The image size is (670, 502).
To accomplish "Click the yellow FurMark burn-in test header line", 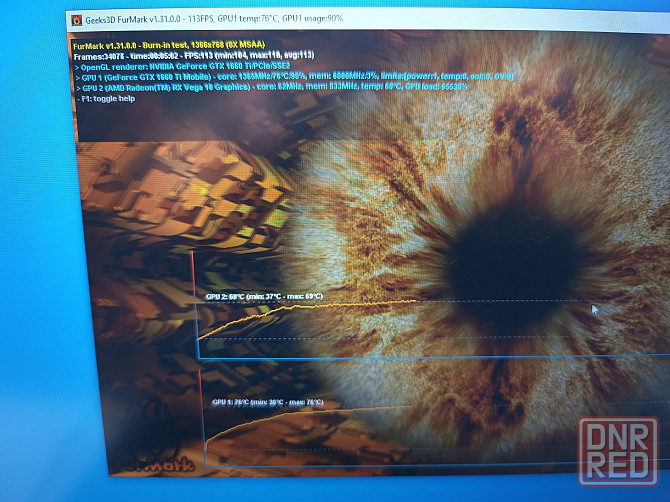I will [x=172, y=46].
